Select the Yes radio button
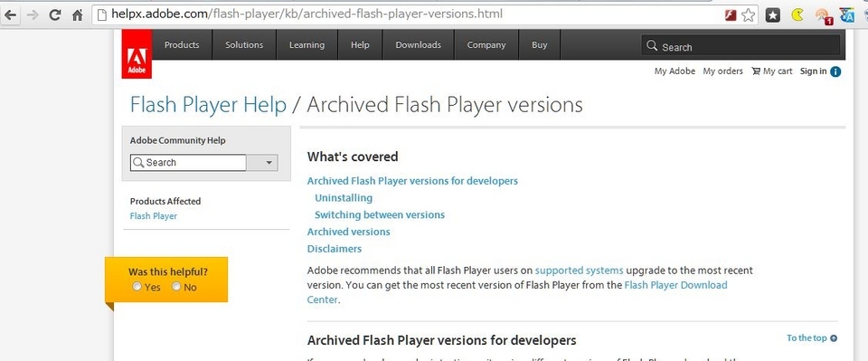Image resolution: width=868 pixels, height=361 pixels. coord(137,286)
